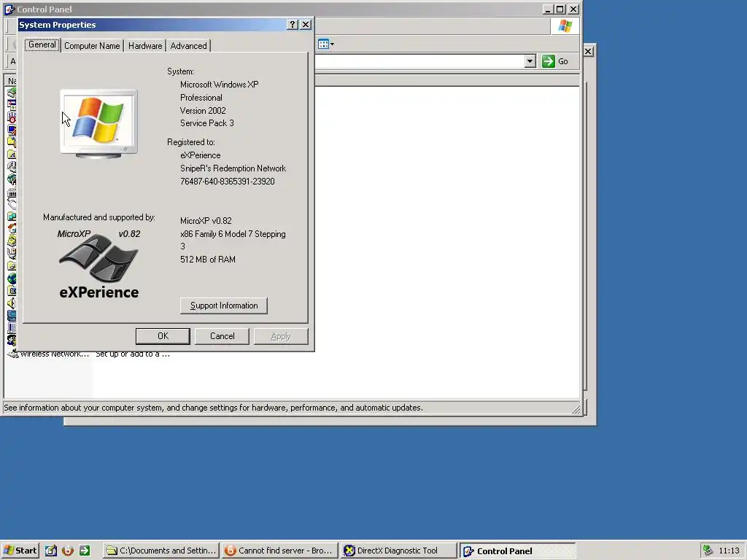
Task: Click the 'MicroXP v0.82' text line
Action: pos(206,221)
